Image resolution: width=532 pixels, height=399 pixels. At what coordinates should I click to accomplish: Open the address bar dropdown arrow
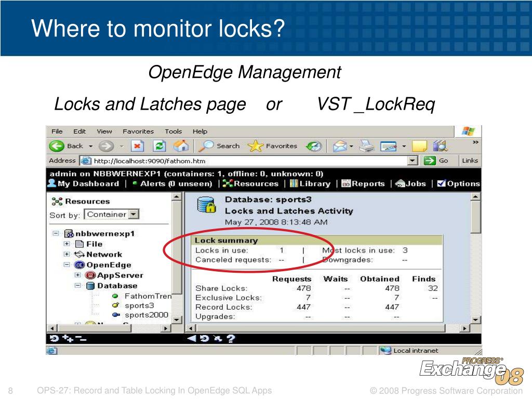pyautogui.click(x=412, y=161)
